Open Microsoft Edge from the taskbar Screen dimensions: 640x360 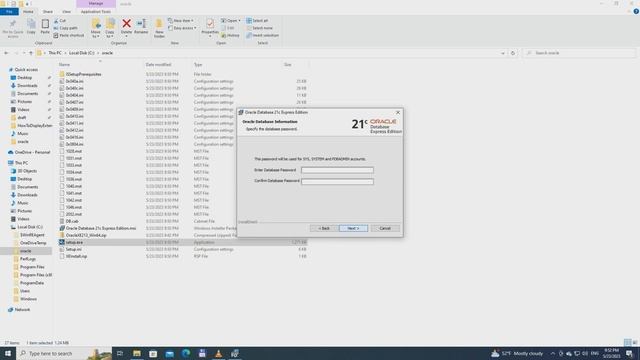(x=186, y=353)
